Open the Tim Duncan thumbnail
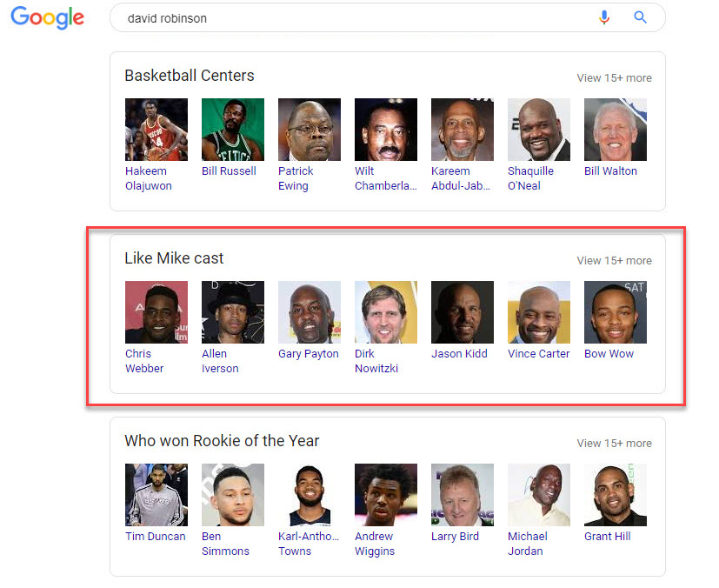719x588 pixels. (x=156, y=495)
